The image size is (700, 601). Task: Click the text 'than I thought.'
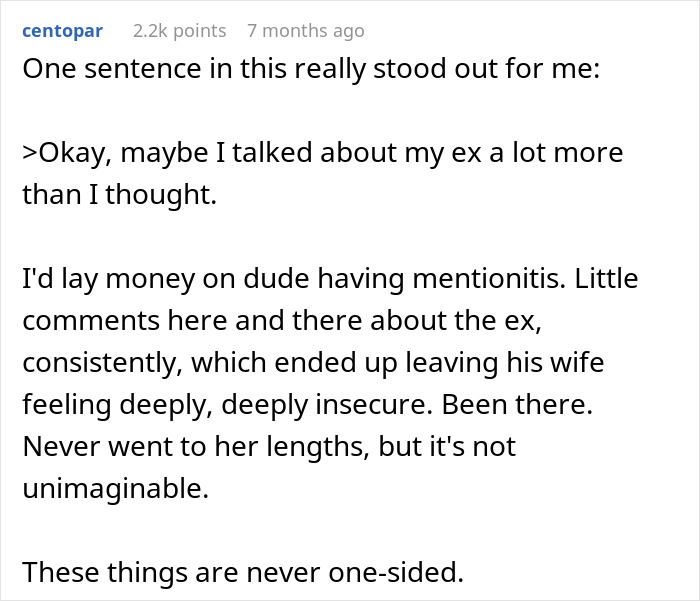click(x=119, y=195)
